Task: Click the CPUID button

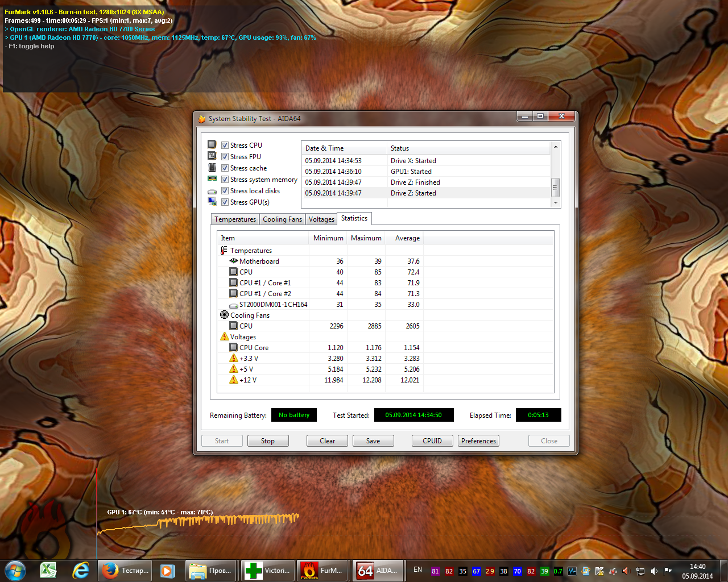Action: pos(432,441)
